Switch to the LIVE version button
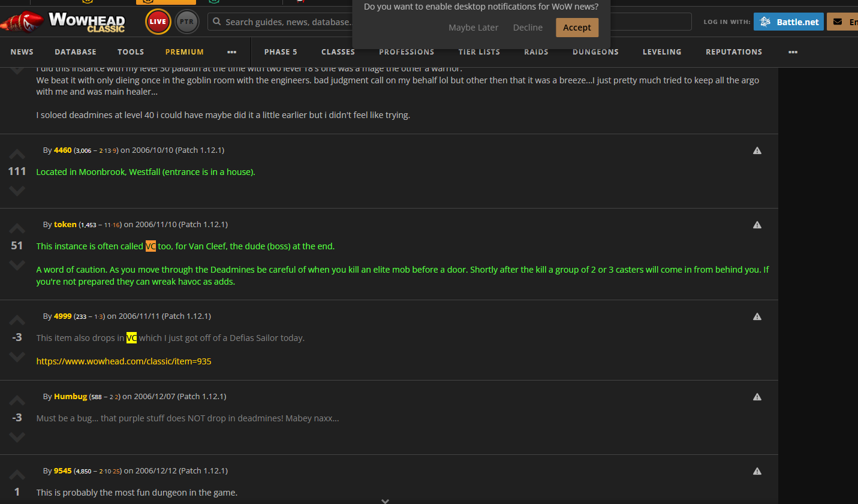 pyautogui.click(x=158, y=22)
